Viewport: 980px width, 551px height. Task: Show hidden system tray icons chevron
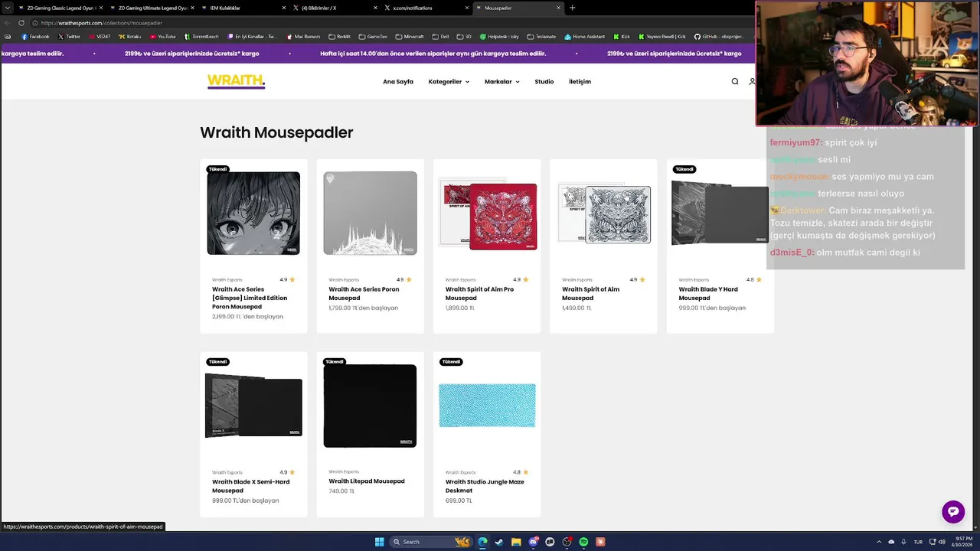(880, 542)
